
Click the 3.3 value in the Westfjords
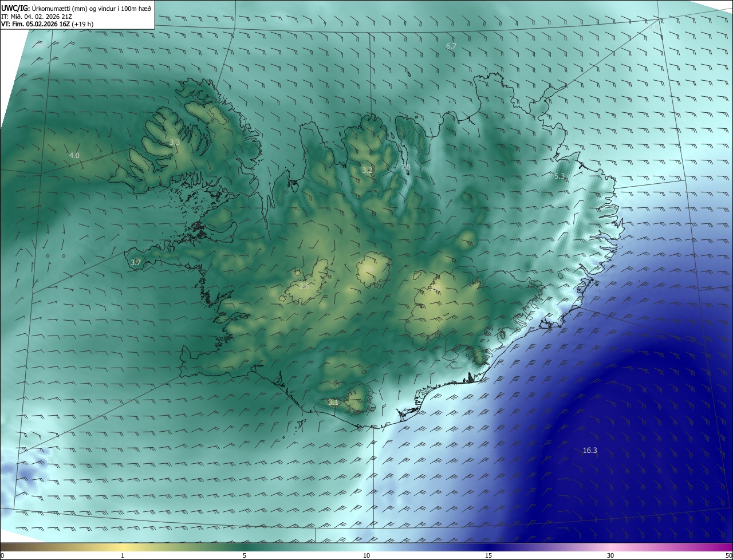(175, 142)
